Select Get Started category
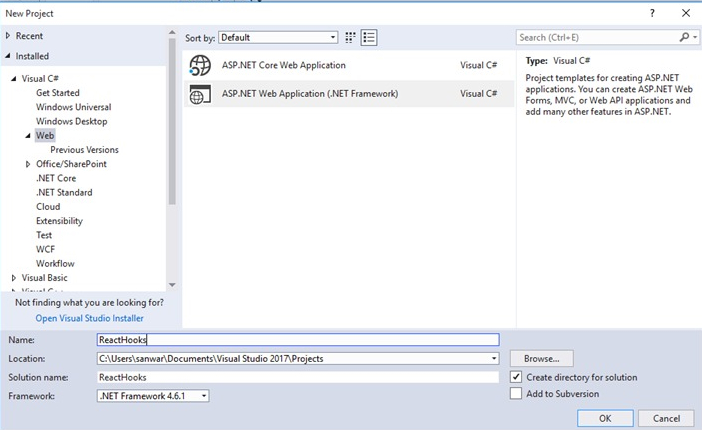The height and width of the screenshot is (430, 702). point(58,93)
